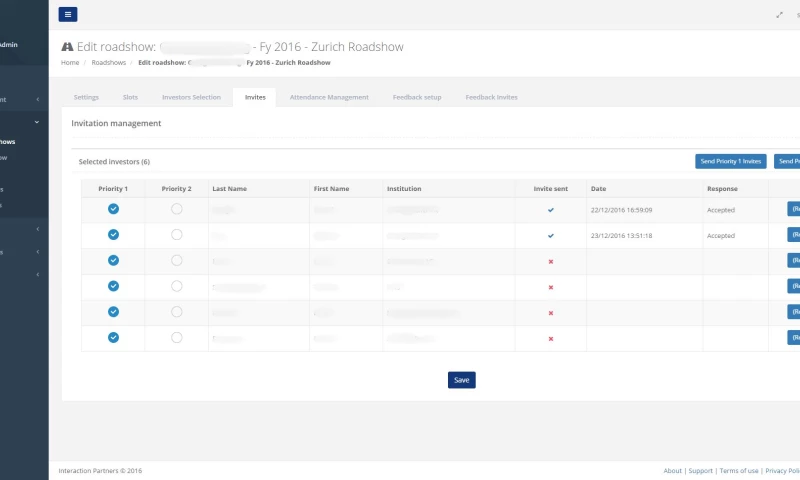Uncheck Priority 1 in the last investor row

tap(113, 338)
